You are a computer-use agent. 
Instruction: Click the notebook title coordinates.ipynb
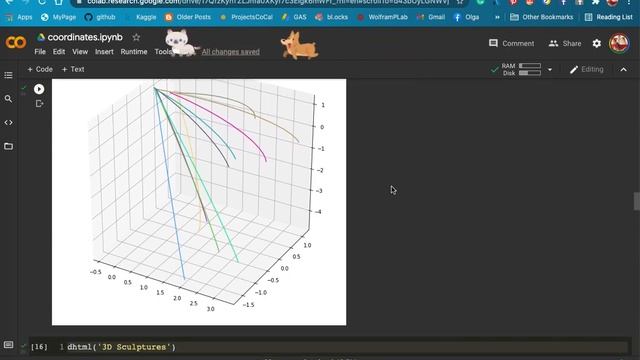tap(85, 38)
